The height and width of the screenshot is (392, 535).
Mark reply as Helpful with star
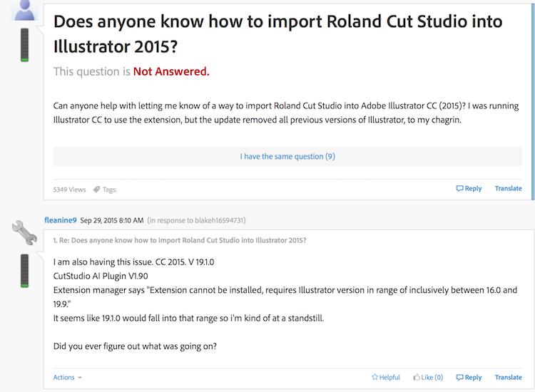pos(375,377)
